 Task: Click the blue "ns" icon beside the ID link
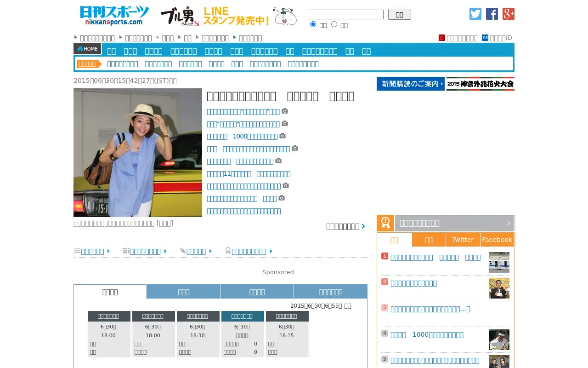point(485,38)
